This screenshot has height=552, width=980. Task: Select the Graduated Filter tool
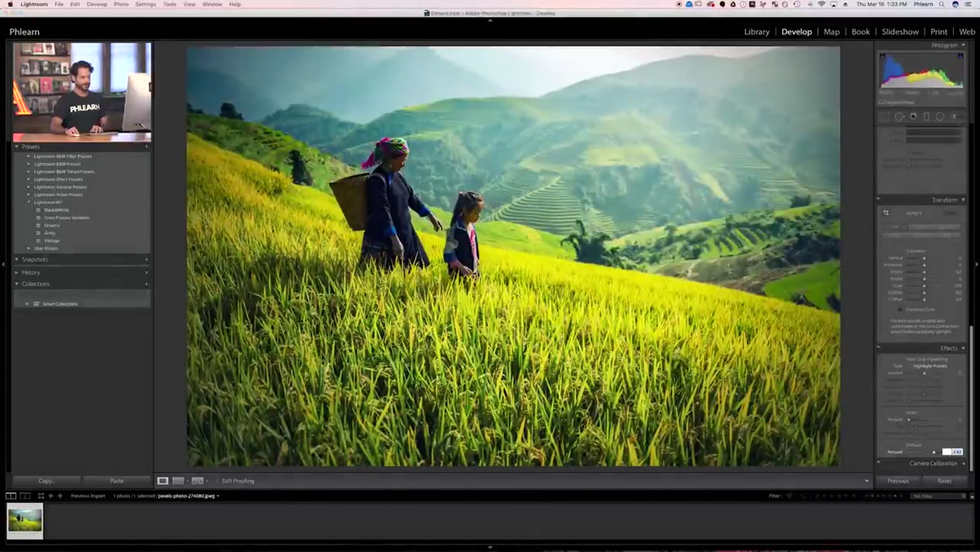(926, 116)
